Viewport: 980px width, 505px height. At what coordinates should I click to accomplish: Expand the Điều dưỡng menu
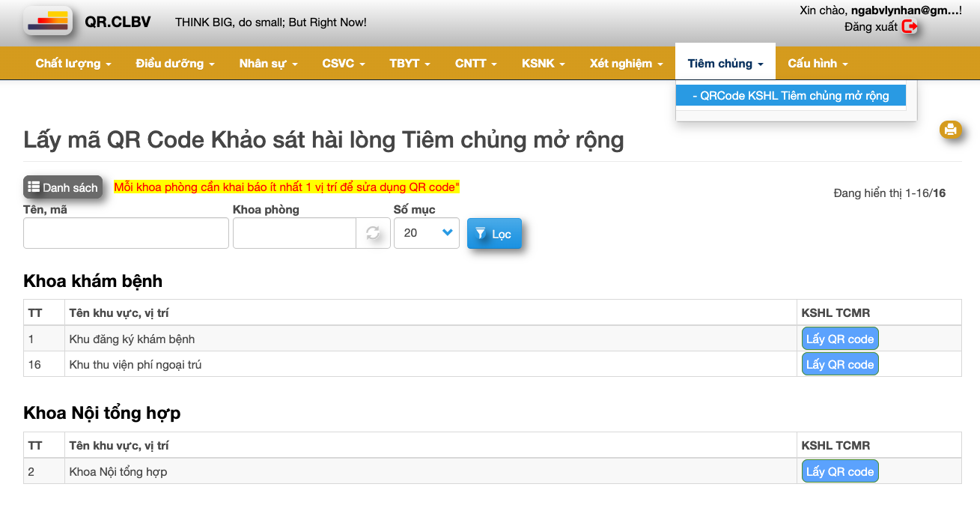click(175, 64)
